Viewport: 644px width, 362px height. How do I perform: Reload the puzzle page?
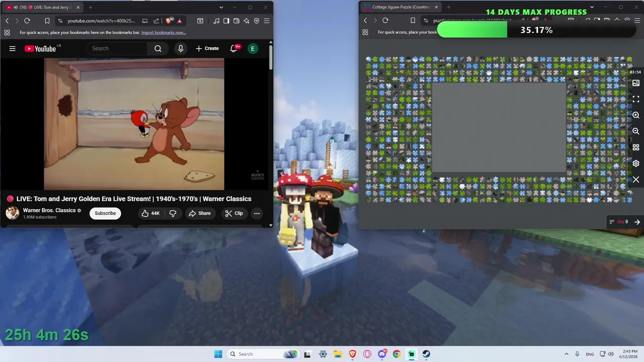(x=385, y=21)
